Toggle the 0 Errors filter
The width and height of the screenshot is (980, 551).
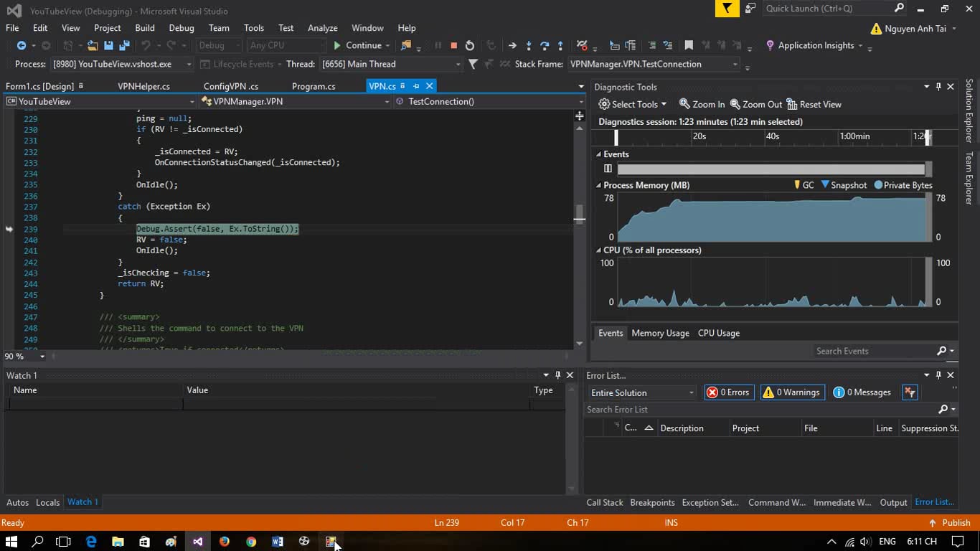tap(728, 392)
